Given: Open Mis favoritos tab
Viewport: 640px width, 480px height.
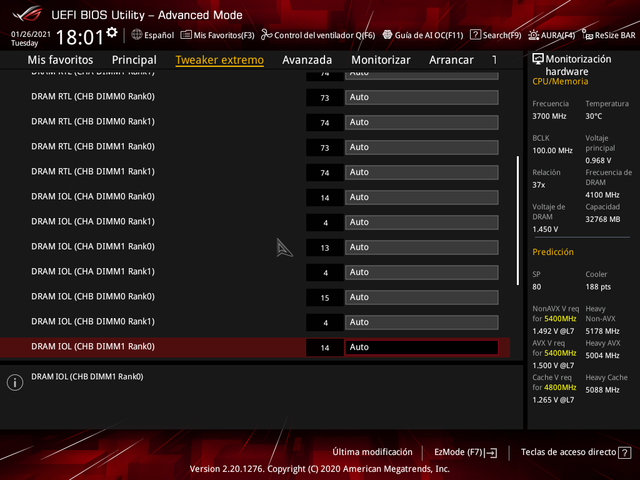Looking at the screenshot, I should tap(60, 60).
